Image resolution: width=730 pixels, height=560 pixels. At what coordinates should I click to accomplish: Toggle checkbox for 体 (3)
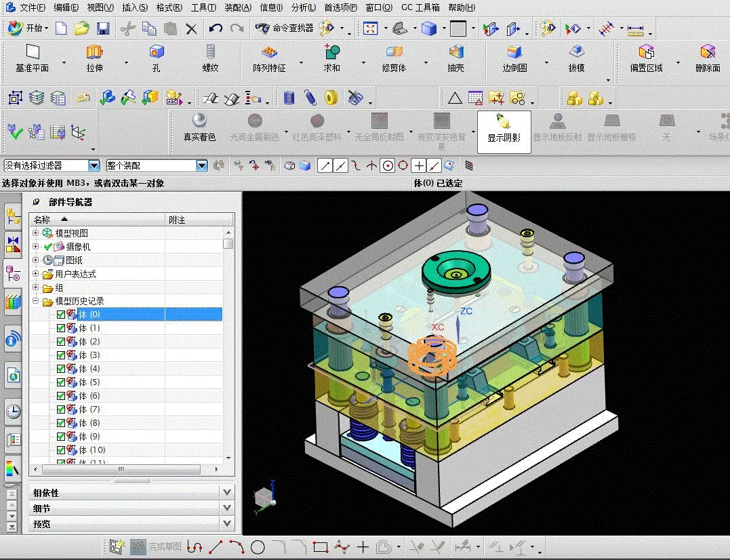tap(60, 355)
